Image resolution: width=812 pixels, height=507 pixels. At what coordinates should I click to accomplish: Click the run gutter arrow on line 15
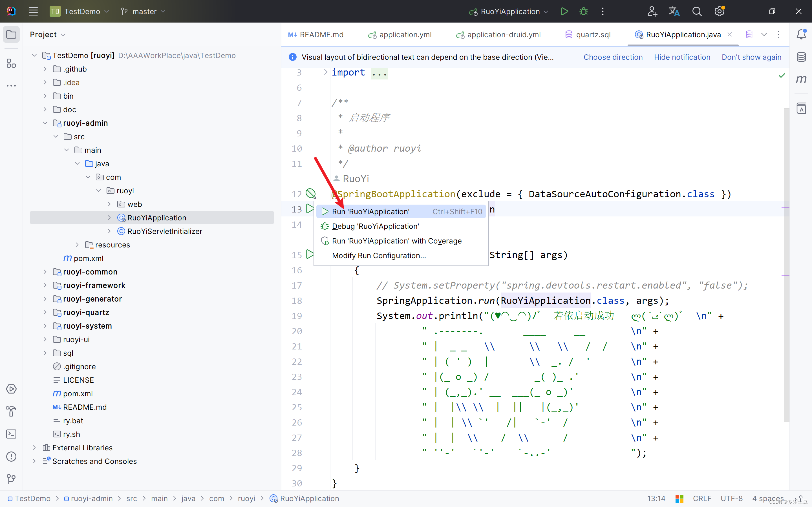310,254
